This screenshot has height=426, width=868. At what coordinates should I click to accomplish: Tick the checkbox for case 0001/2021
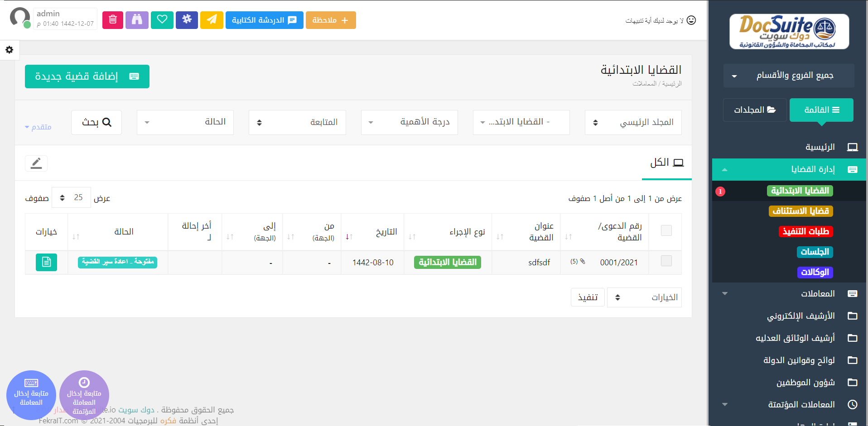pos(666,261)
